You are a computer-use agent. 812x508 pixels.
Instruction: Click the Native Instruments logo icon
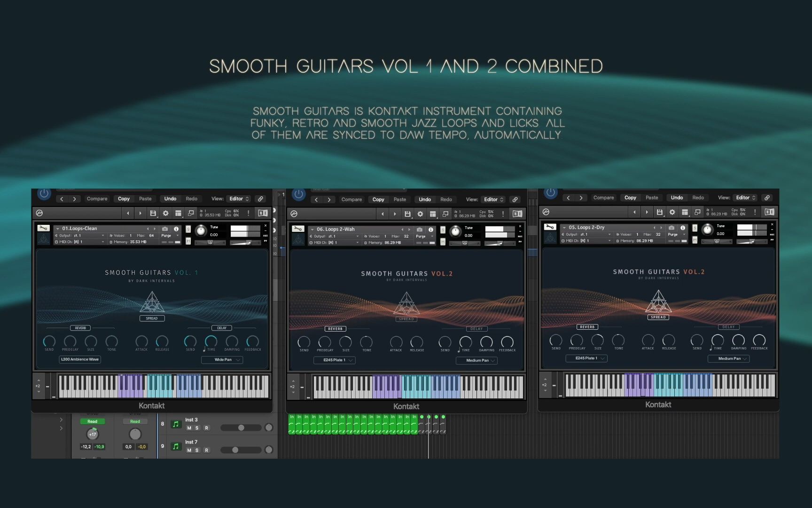click(262, 213)
